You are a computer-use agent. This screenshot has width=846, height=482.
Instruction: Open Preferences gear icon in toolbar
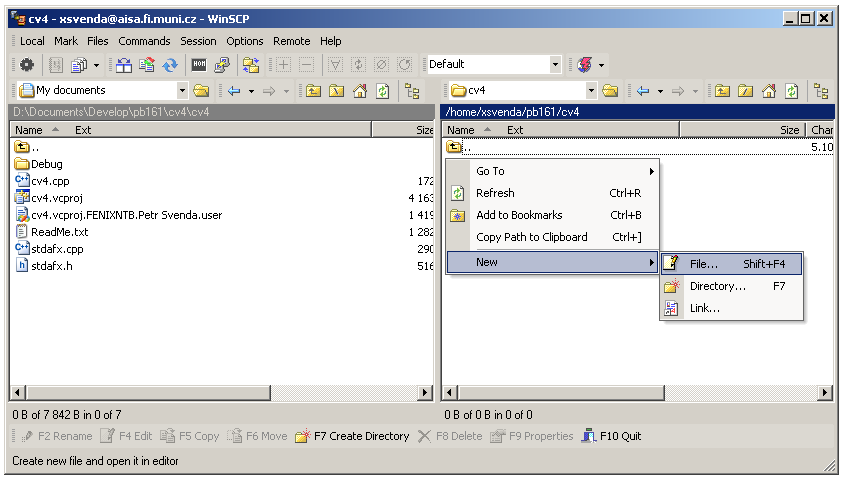coord(26,65)
